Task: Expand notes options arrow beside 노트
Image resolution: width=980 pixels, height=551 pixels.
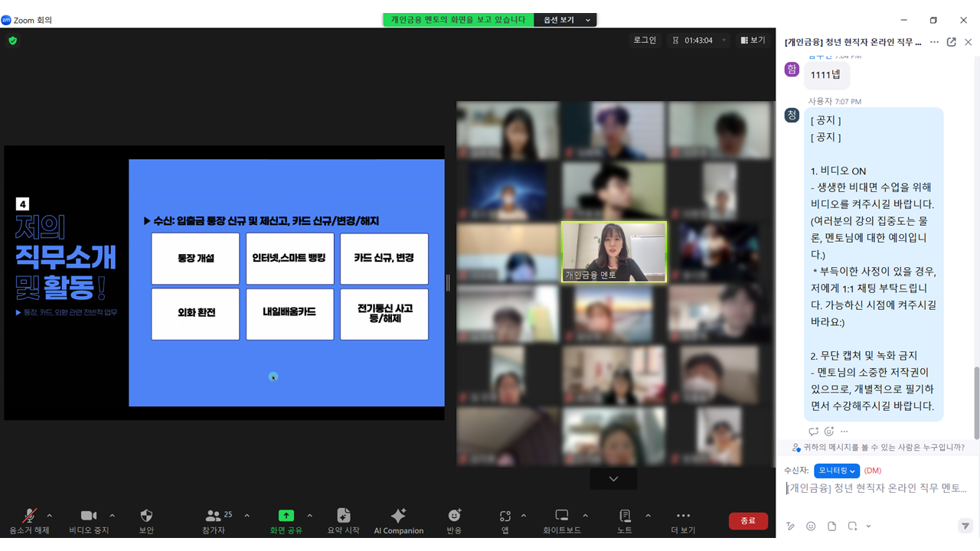Action: (x=648, y=516)
